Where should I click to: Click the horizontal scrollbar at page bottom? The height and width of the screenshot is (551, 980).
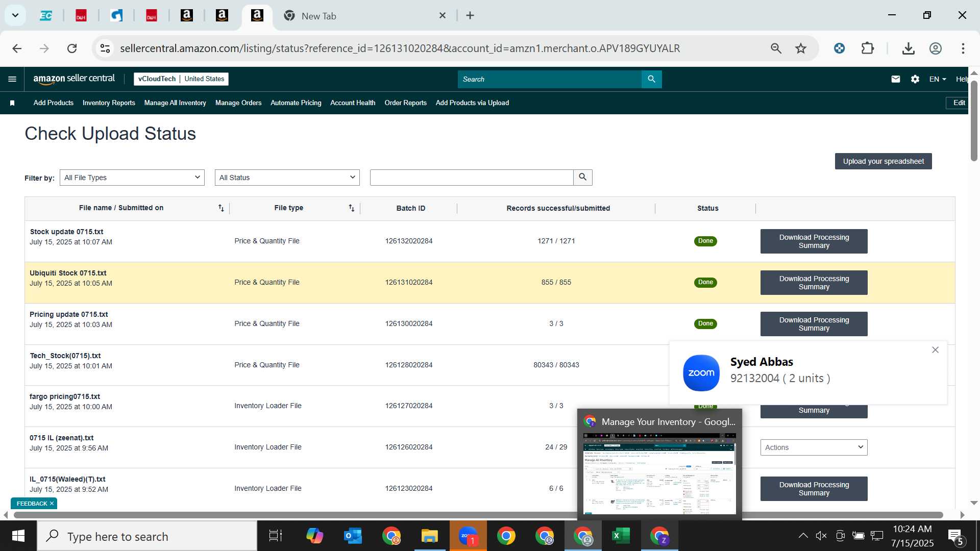point(478,515)
